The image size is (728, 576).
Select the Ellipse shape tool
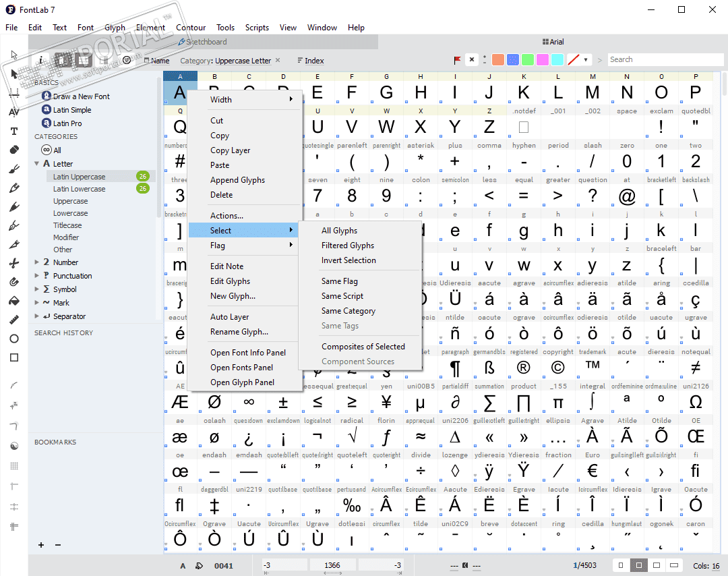14,339
